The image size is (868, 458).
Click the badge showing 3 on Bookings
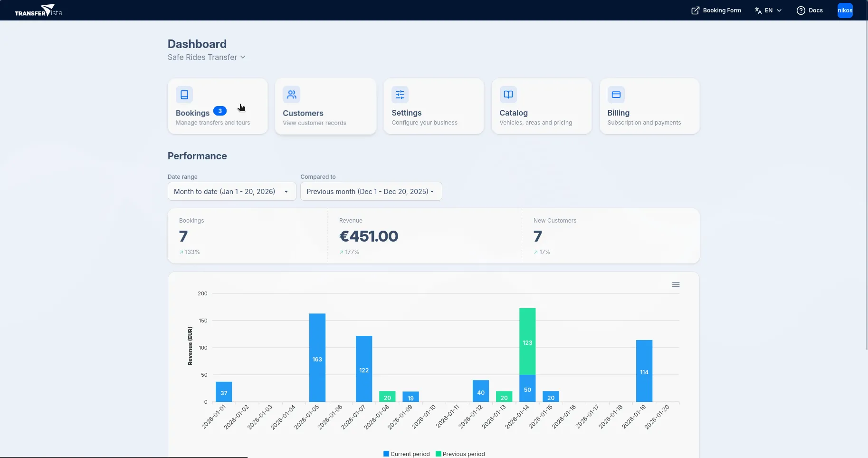point(220,111)
